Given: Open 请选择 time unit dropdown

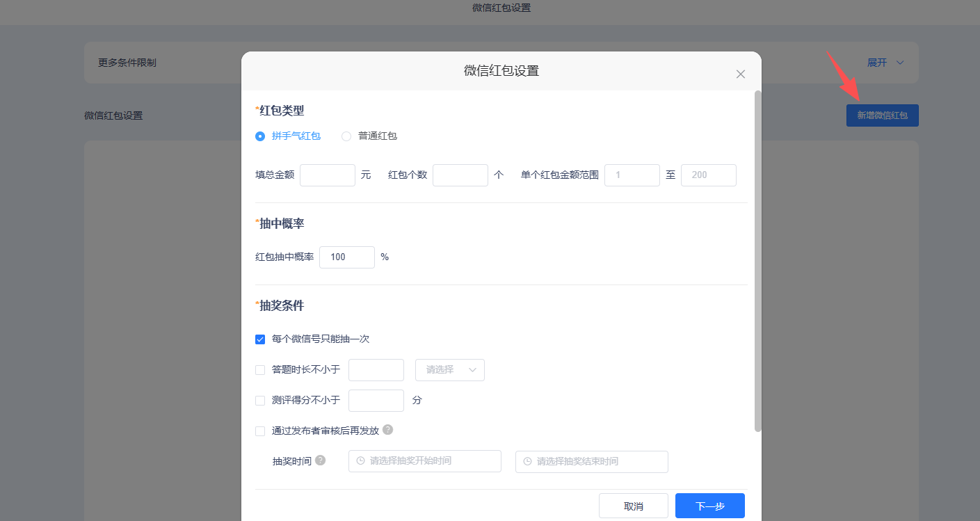Looking at the screenshot, I should [450, 370].
